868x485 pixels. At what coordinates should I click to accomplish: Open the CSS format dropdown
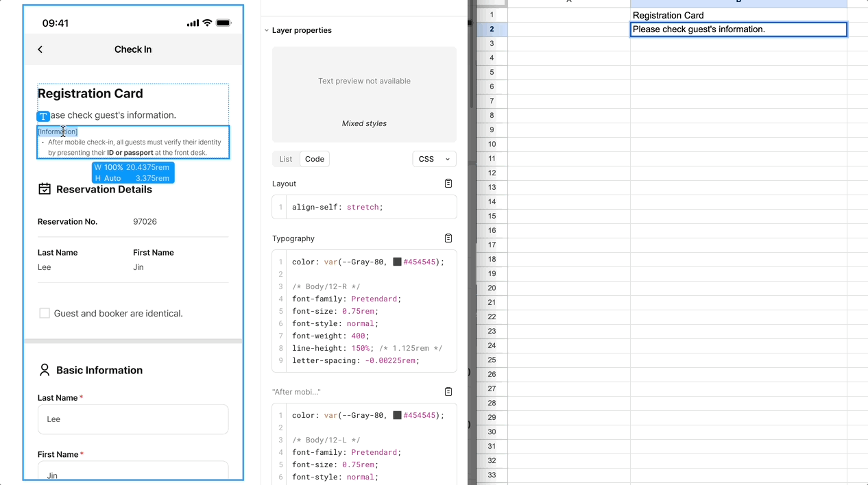pyautogui.click(x=434, y=159)
